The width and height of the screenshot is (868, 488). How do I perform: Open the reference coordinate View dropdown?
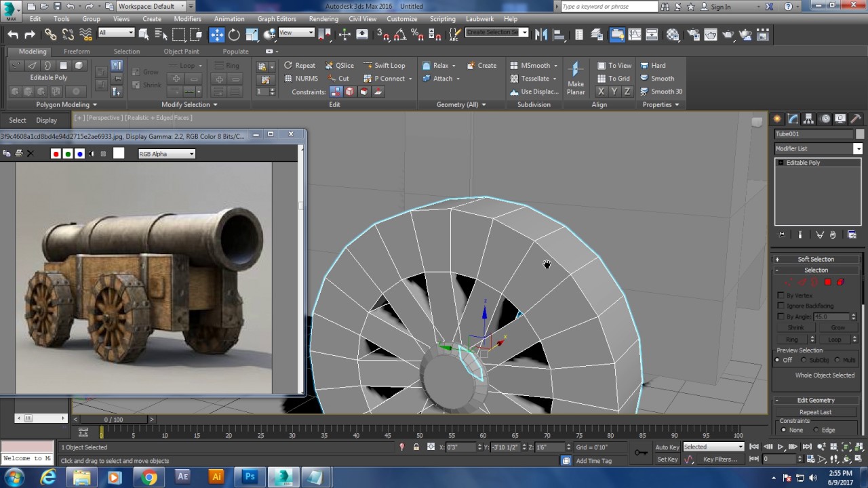pos(296,33)
